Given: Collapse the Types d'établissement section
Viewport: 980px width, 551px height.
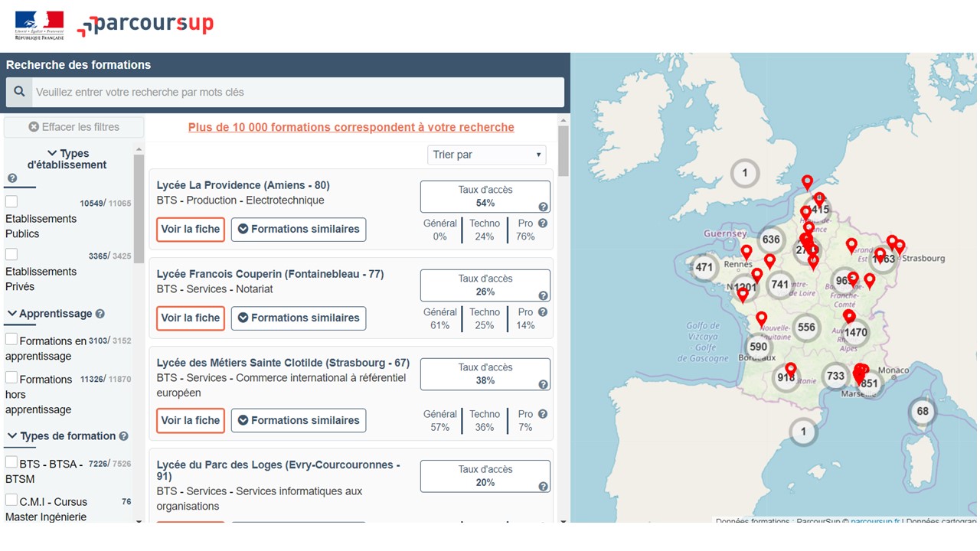Looking at the screenshot, I should [x=52, y=154].
